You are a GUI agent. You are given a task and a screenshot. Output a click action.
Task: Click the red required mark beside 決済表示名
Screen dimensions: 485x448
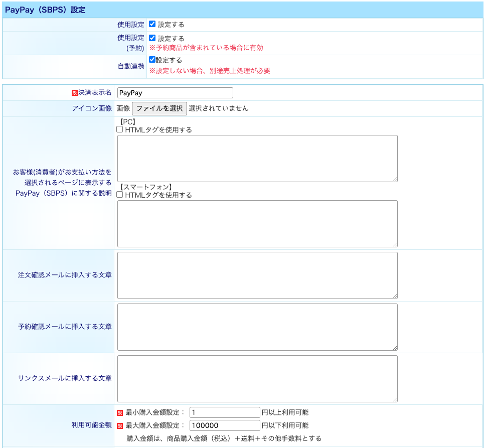click(75, 93)
